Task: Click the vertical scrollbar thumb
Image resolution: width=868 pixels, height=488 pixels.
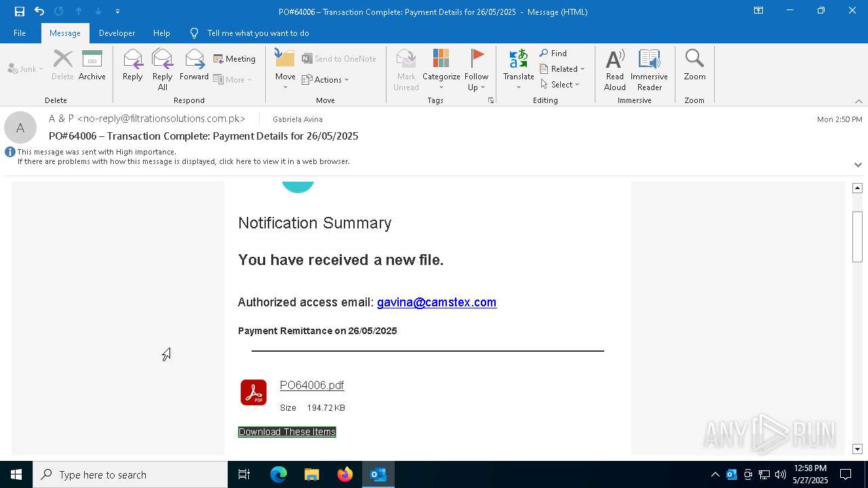Action: click(857, 237)
